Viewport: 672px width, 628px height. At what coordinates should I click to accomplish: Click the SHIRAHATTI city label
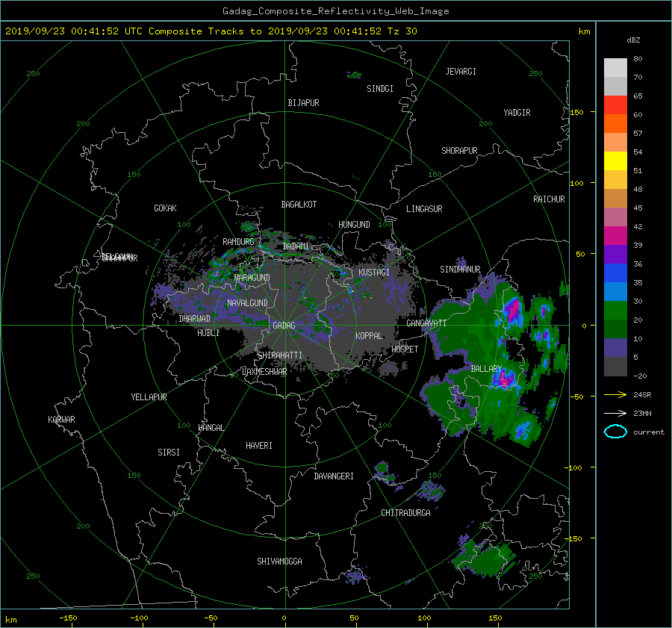(x=280, y=355)
